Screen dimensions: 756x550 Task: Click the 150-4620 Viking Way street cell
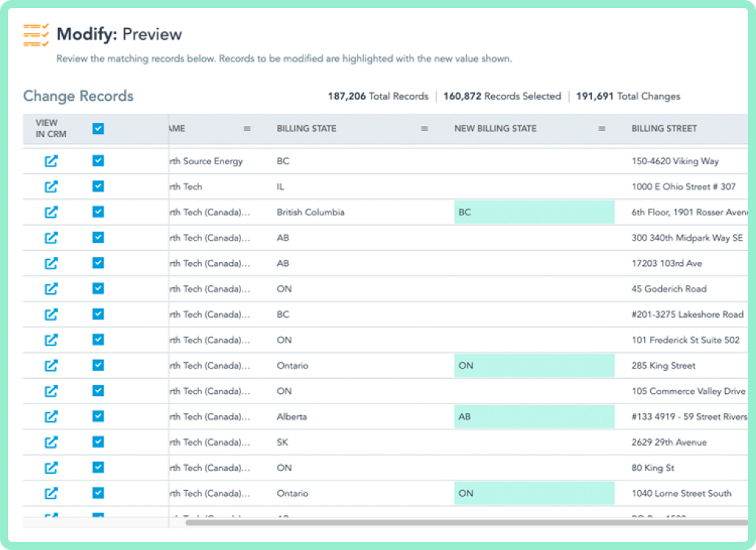(x=675, y=161)
